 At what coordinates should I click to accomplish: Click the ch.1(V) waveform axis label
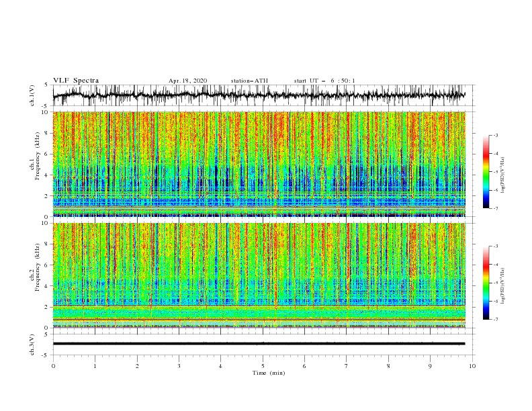32,95
